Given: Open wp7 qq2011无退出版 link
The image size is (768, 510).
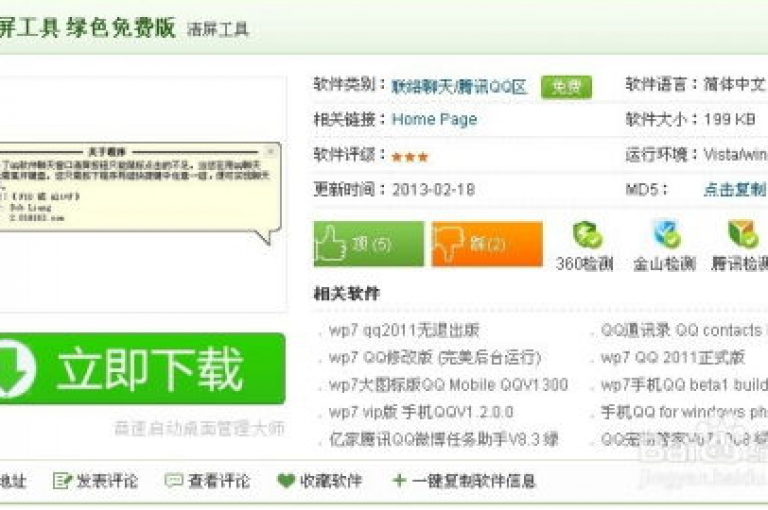Looking at the screenshot, I should click(x=404, y=330).
